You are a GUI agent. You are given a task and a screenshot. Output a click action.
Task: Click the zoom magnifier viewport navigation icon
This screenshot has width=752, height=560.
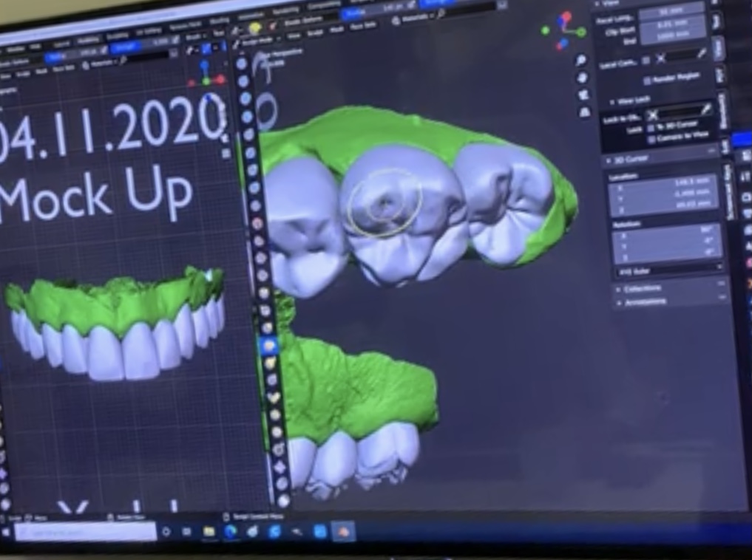pyautogui.click(x=580, y=61)
